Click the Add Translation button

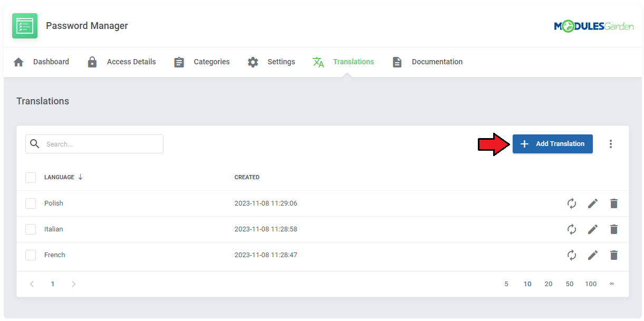[x=552, y=144]
